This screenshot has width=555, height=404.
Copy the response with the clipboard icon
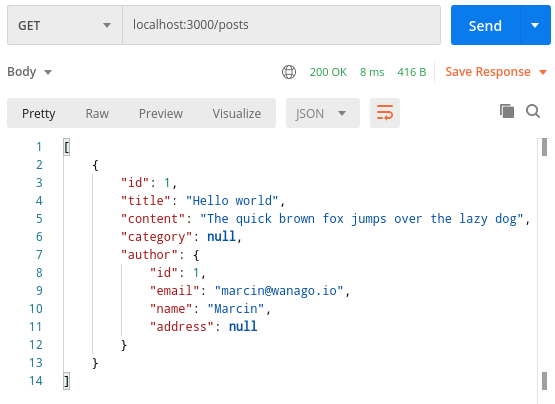click(507, 111)
